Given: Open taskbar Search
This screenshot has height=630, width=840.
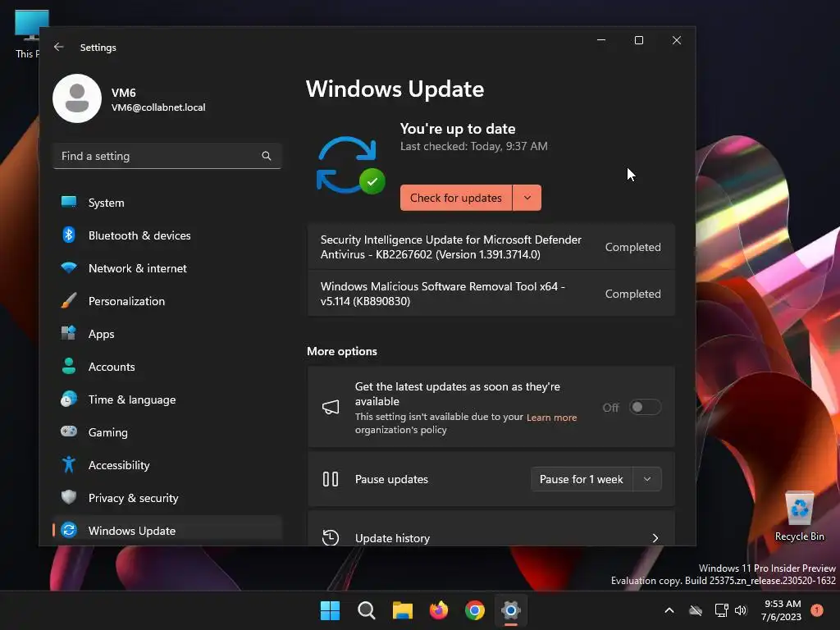Looking at the screenshot, I should [367, 610].
